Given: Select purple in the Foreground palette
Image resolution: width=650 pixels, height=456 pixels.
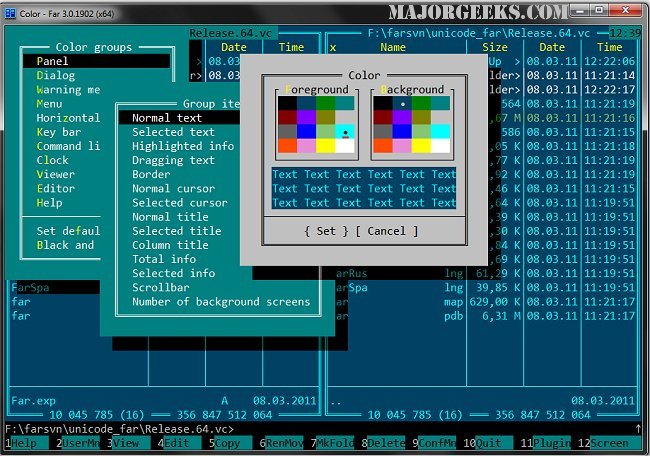Looking at the screenshot, I should (x=306, y=117).
